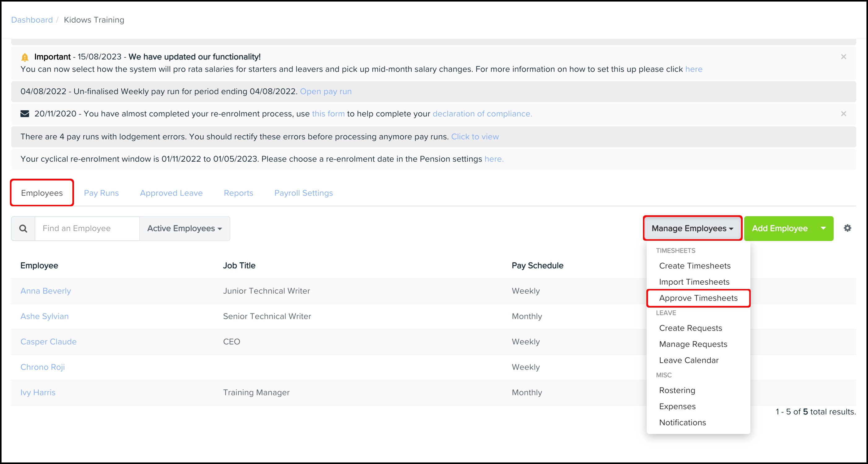868x464 pixels.
Task: Click the Open pay run link
Action: pos(326,91)
